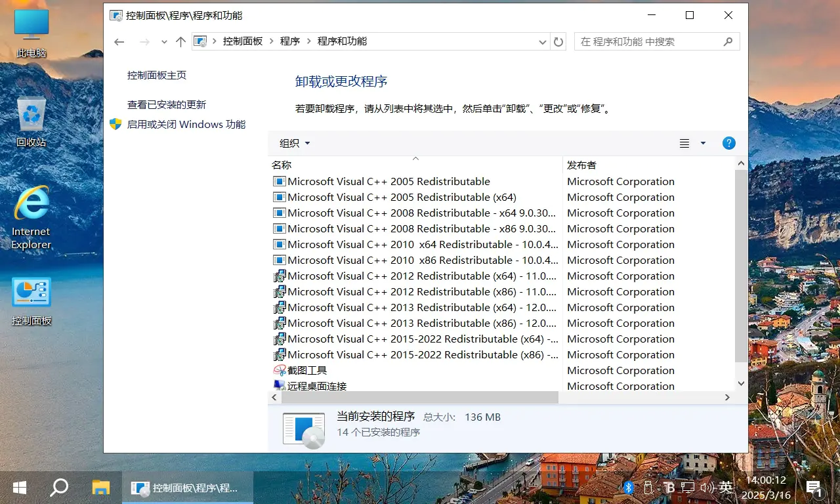
Task: Expand the view options dropdown arrow
Action: pyautogui.click(x=703, y=143)
